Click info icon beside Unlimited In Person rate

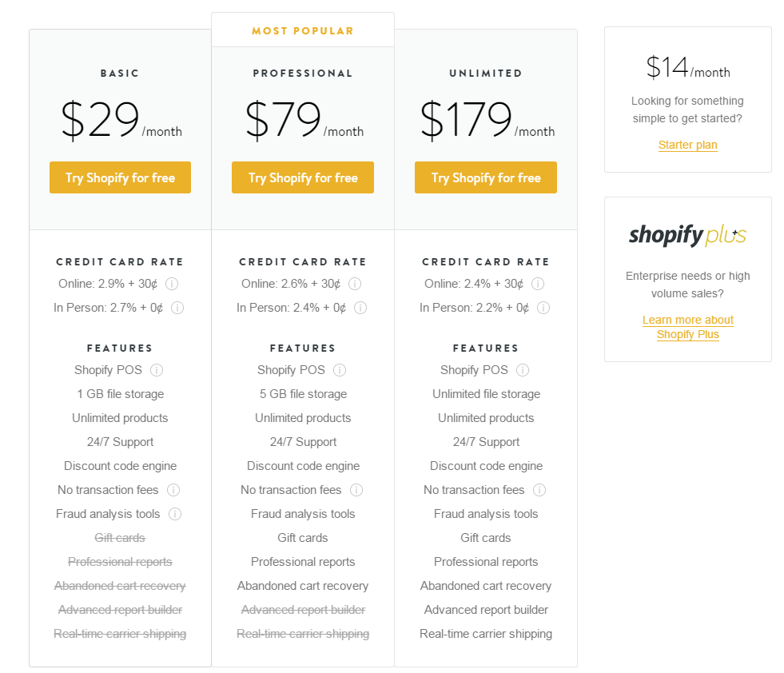click(x=543, y=308)
